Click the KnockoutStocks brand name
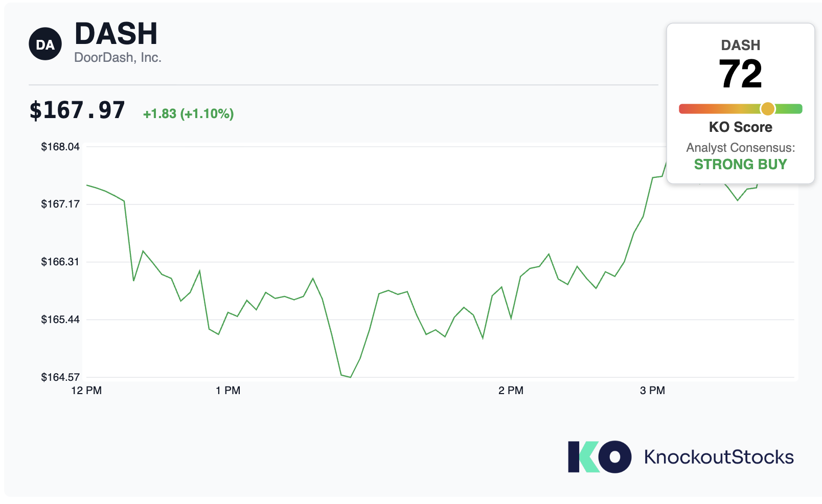This screenshot has height=504, width=822. (719, 457)
